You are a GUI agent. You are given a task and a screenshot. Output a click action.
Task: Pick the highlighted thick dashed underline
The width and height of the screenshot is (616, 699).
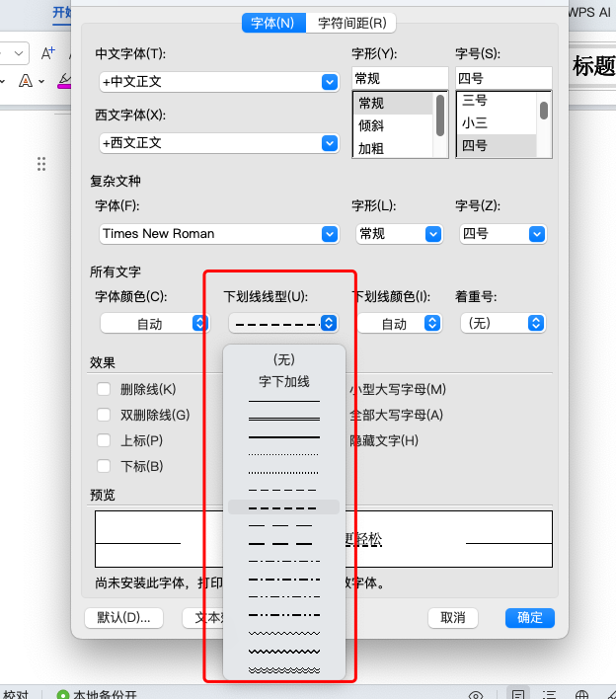284,507
